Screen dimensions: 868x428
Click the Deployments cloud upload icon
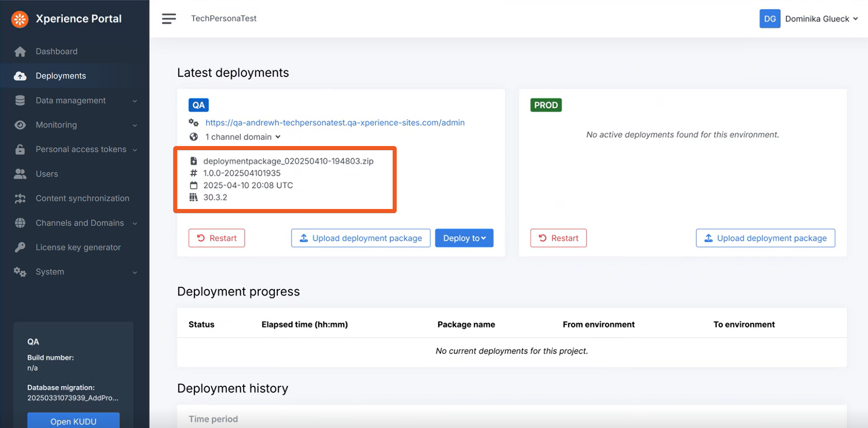[20, 76]
